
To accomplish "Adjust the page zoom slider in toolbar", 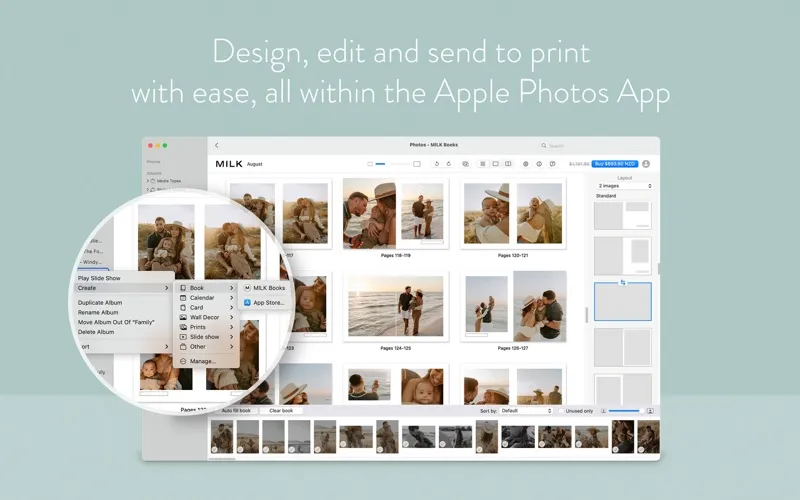I will 393,164.
